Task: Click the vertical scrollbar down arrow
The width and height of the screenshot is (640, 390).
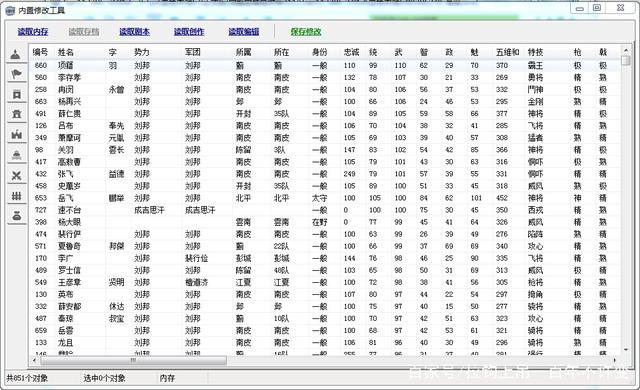Action: (x=626, y=350)
